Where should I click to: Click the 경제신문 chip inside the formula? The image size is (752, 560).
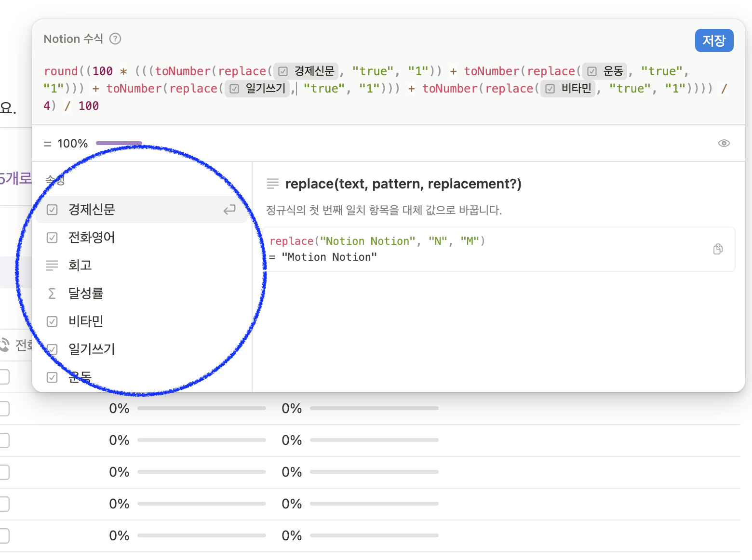pos(306,71)
